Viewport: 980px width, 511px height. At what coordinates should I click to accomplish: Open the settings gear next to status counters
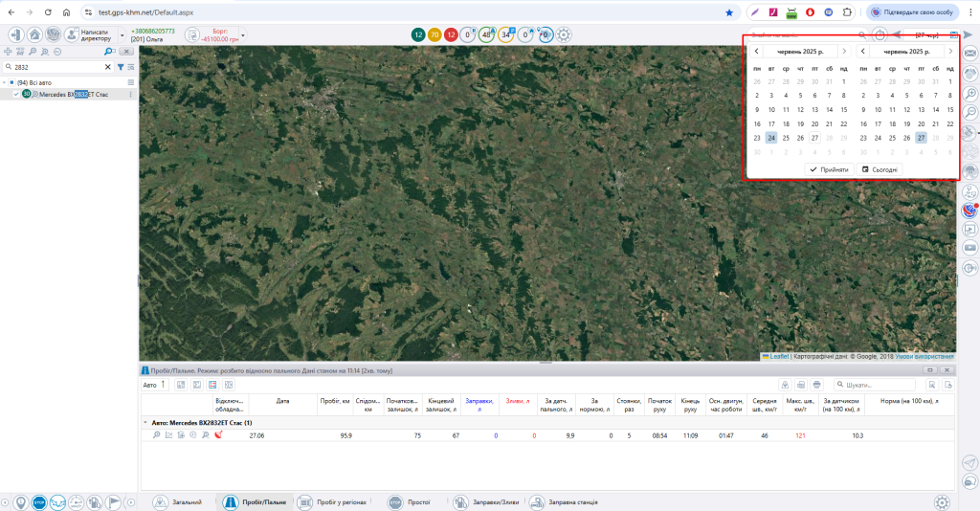(564, 35)
